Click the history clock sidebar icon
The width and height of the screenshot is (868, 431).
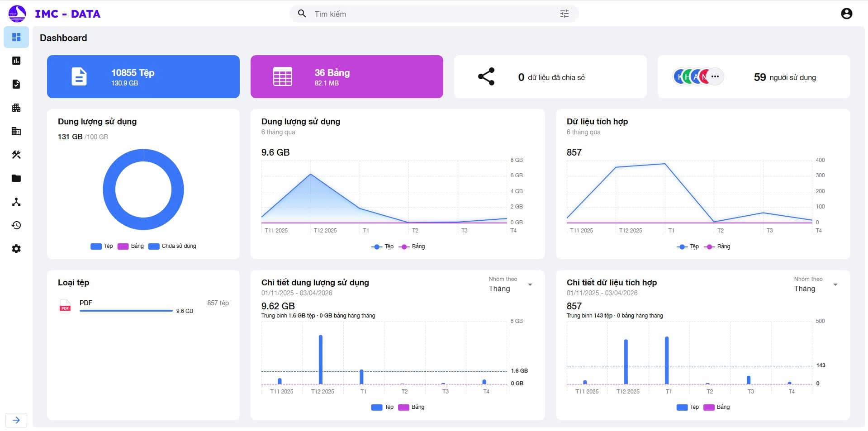[16, 225]
